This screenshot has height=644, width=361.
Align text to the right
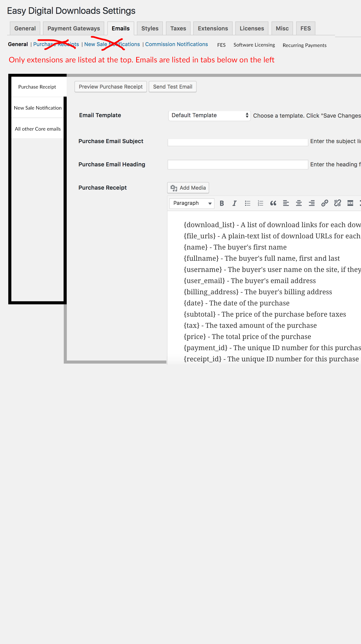pos(312,203)
